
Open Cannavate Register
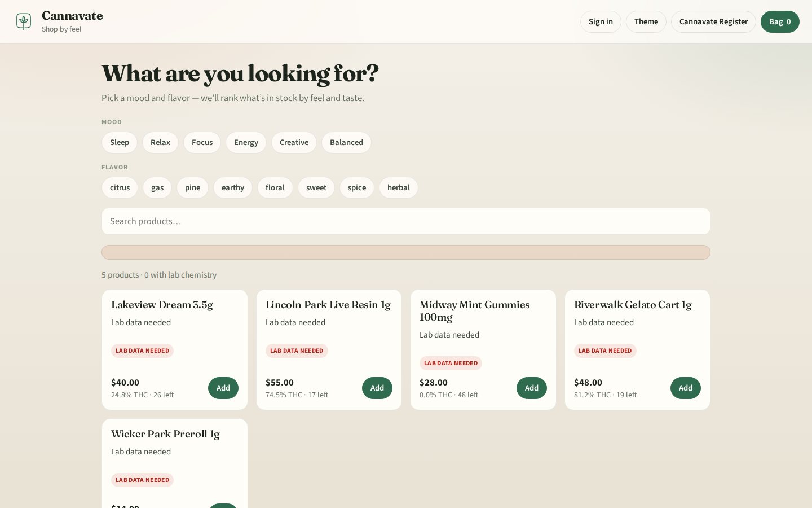tap(713, 21)
